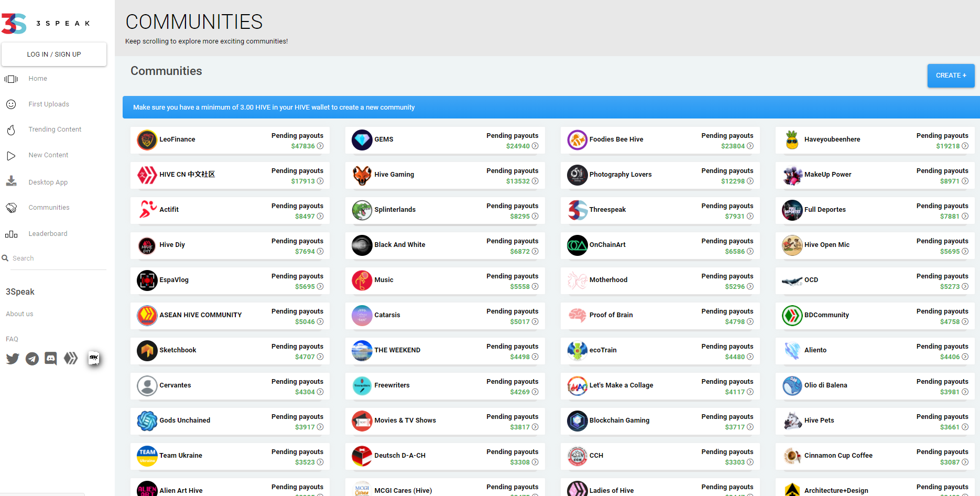Open Let's Make a Collage community
The width and height of the screenshot is (980, 496).
point(660,386)
